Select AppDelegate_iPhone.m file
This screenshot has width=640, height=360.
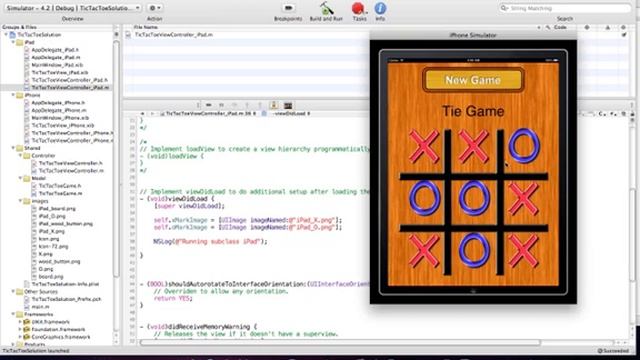pos(59,110)
